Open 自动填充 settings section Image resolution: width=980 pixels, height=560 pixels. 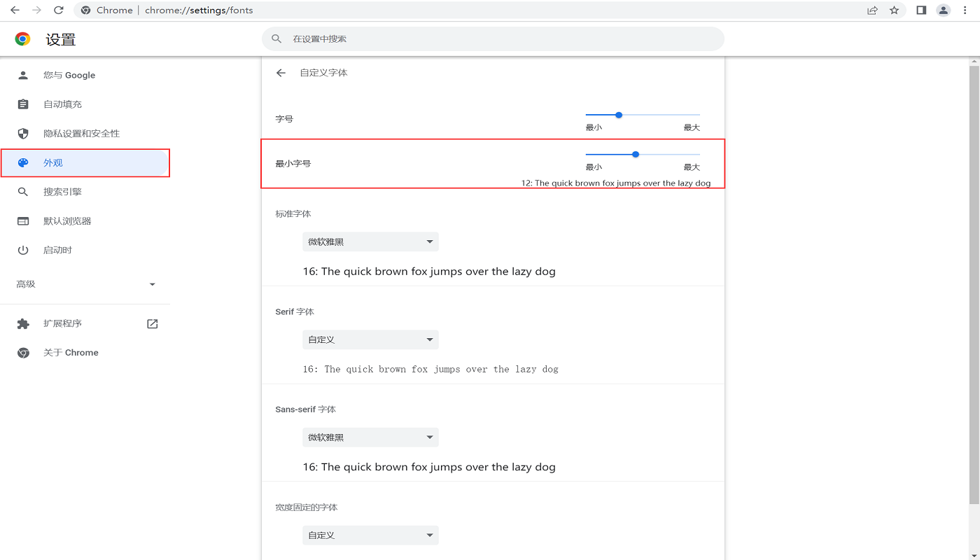pyautogui.click(x=62, y=104)
